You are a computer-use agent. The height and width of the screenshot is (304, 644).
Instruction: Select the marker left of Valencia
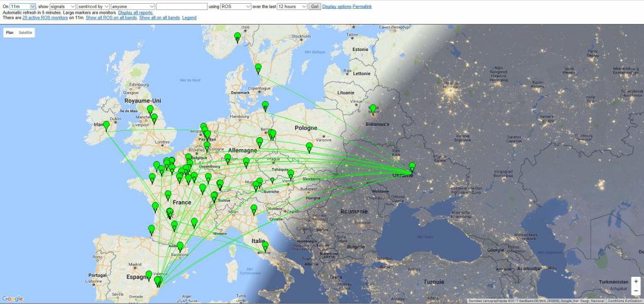[148, 275]
